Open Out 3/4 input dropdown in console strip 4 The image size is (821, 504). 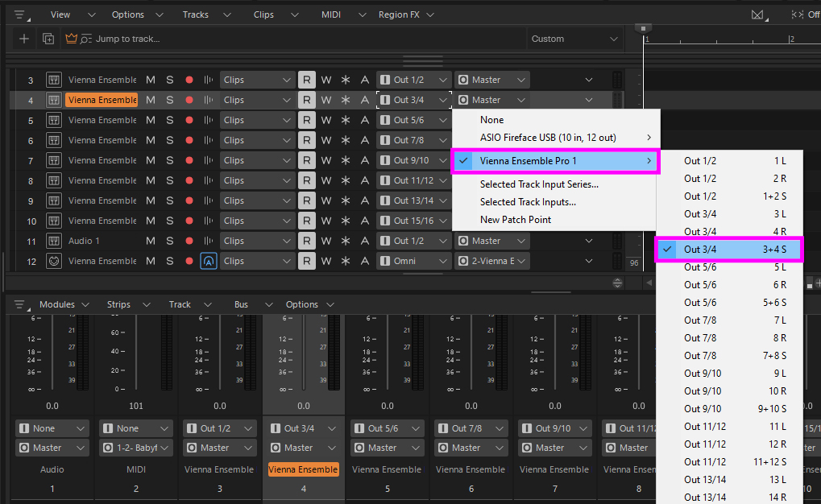click(303, 428)
